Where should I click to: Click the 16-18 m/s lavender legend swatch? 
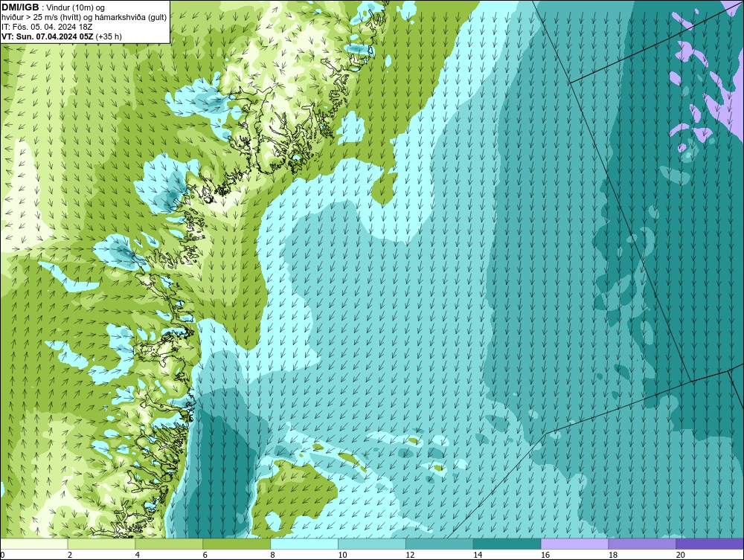coord(574,544)
